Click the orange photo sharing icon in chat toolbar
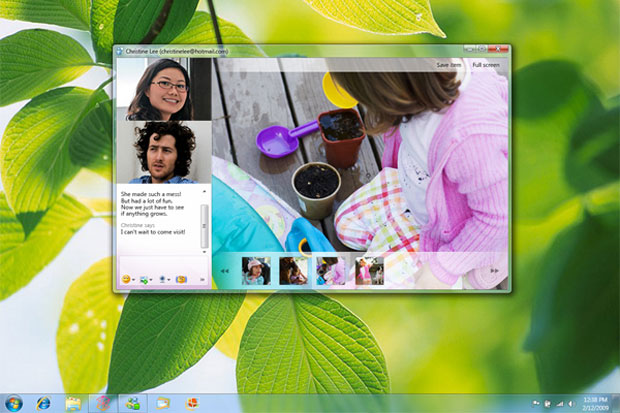 181,279
